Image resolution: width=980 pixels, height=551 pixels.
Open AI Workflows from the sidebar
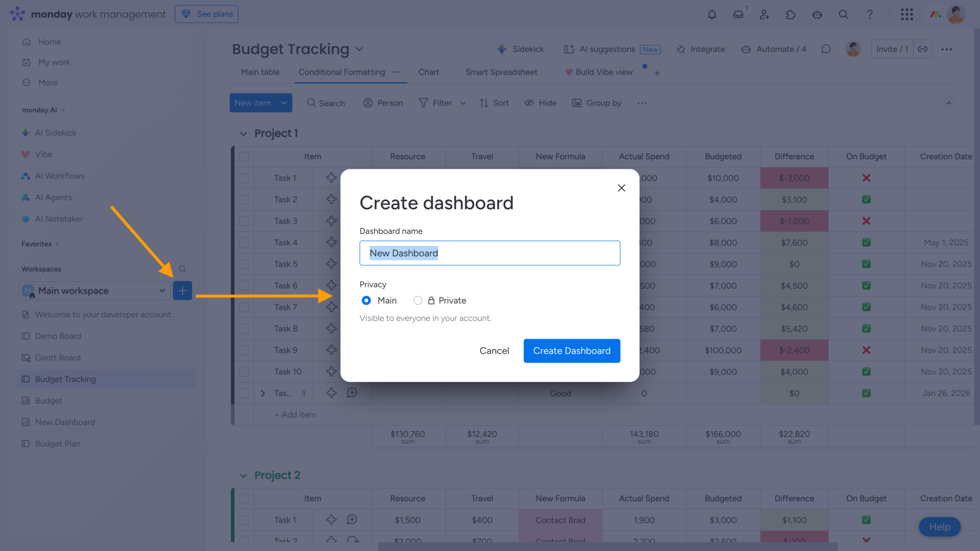pyautogui.click(x=25, y=176)
